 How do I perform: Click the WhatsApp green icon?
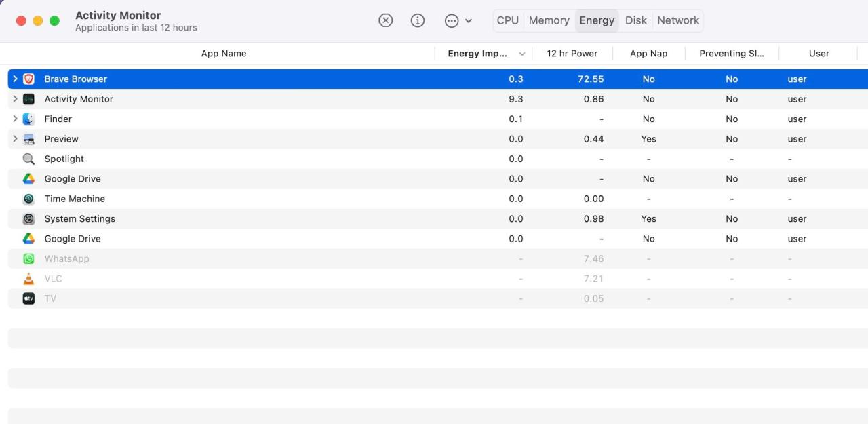click(x=28, y=258)
